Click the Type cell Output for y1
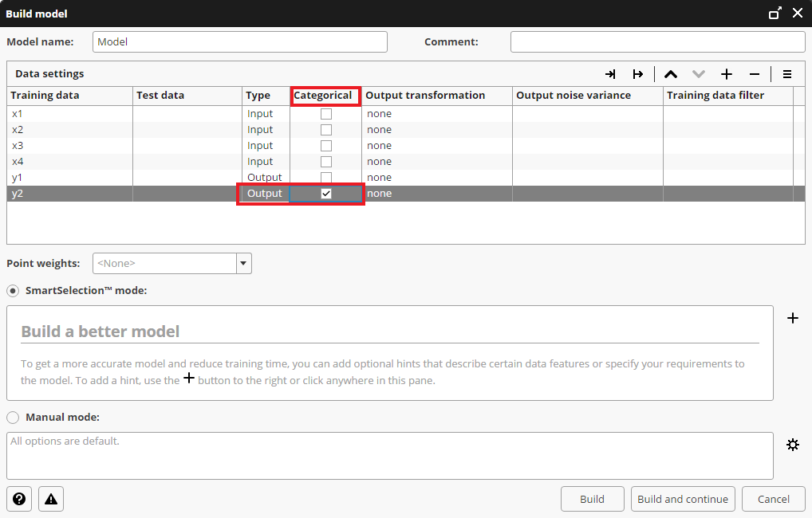 click(265, 178)
